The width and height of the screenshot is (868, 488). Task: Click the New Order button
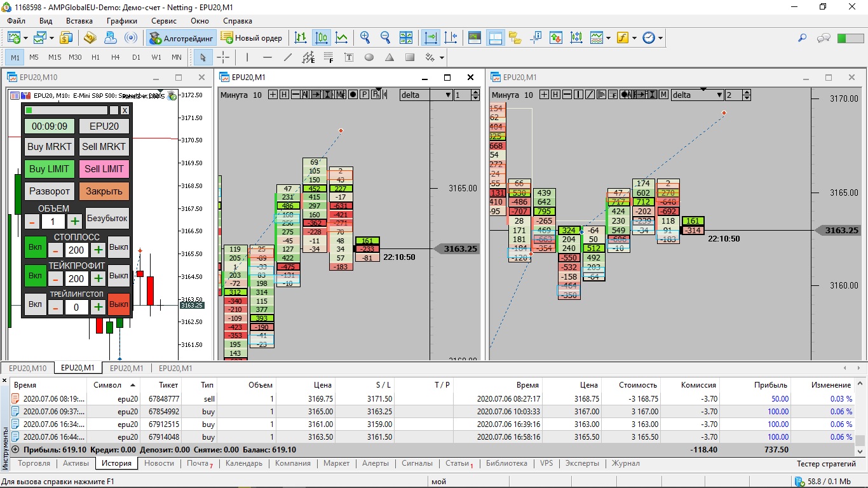click(252, 38)
